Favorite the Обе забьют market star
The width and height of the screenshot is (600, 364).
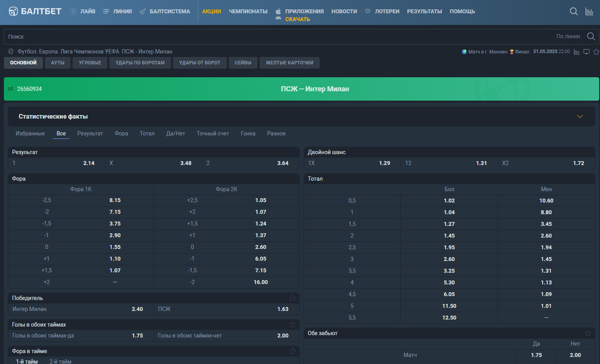[588, 333]
